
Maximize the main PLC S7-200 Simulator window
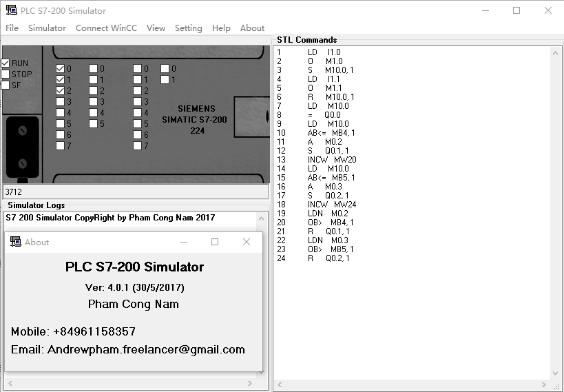tap(516, 10)
